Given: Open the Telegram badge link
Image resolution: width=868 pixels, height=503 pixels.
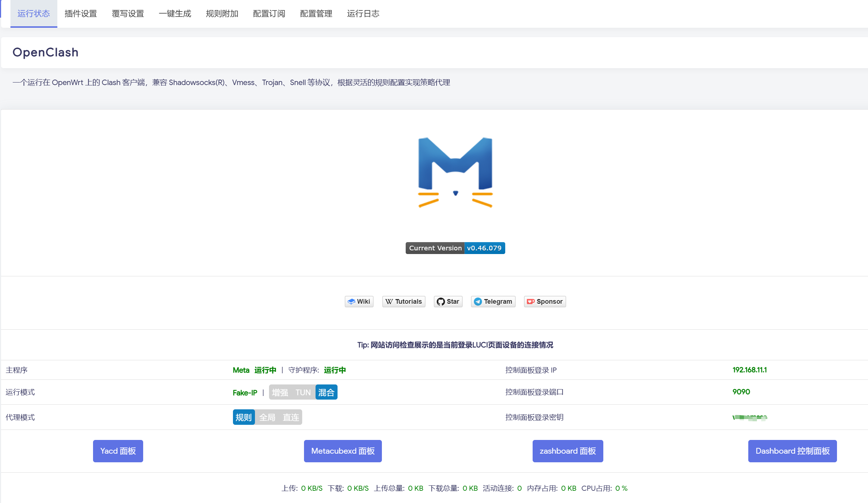Looking at the screenshot, I should 493,302.
